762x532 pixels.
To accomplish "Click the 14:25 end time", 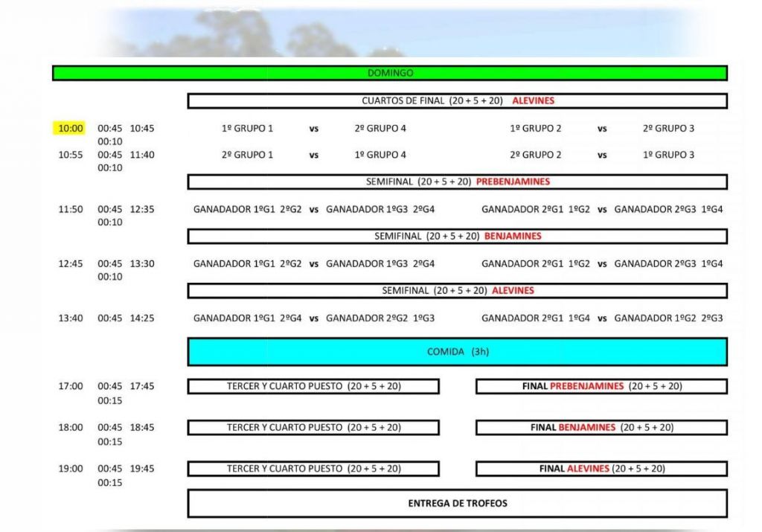I will click(141, 318).
